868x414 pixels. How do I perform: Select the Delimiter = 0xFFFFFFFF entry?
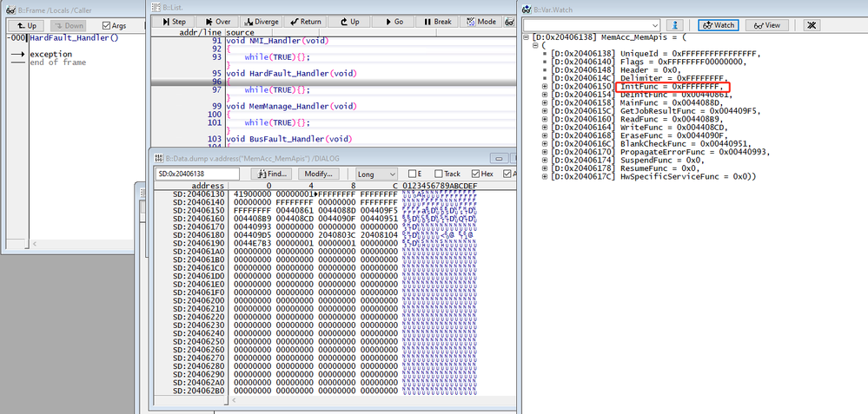click(639, 78)
